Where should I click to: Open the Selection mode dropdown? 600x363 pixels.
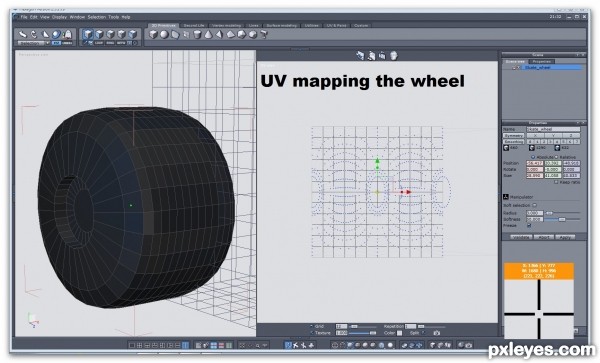33,43
